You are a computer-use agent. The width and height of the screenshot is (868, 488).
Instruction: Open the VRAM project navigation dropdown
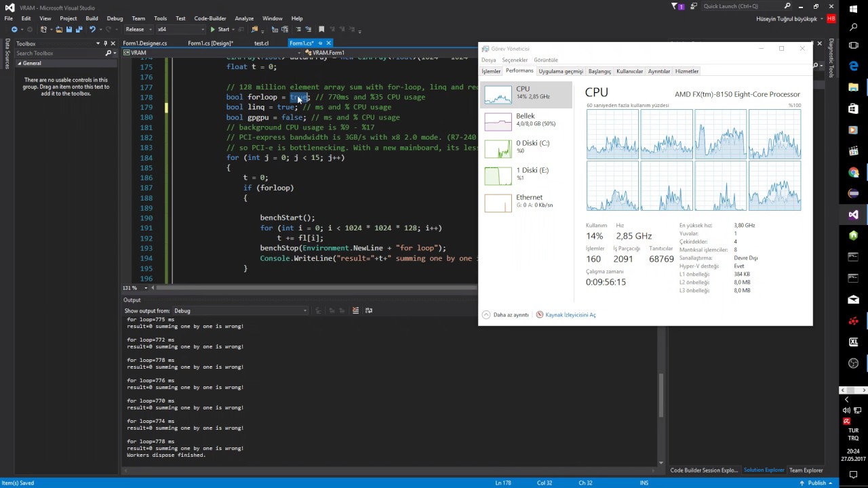point(212,53)
